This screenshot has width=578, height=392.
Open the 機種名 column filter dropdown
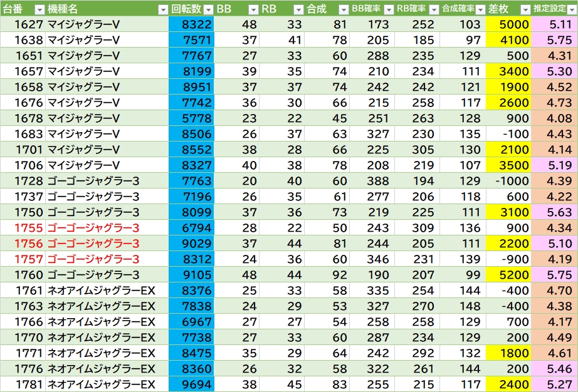click(162, 9)
